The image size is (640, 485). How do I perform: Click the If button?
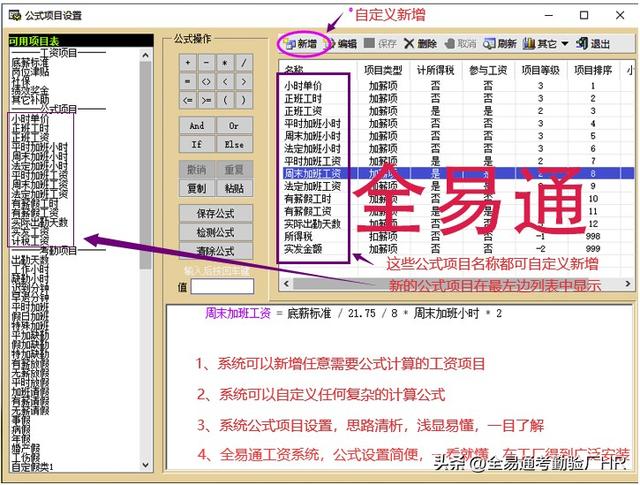(197, 144)
